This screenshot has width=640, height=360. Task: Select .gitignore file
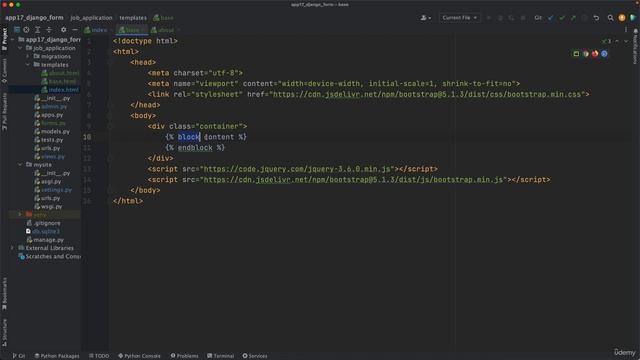pos(43,223)
